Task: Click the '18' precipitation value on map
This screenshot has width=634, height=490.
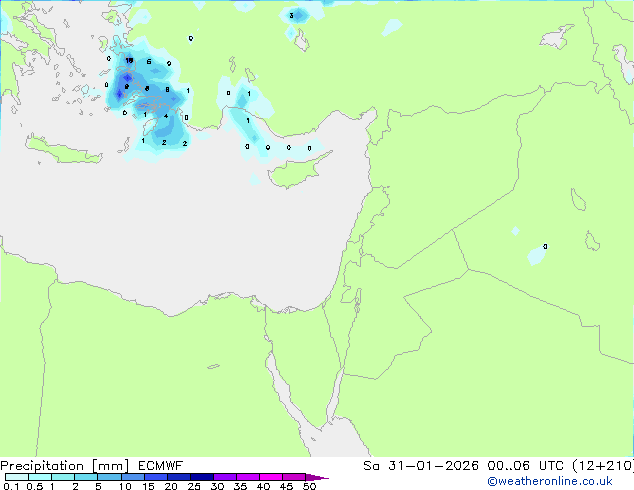Action: coord(129,61)
